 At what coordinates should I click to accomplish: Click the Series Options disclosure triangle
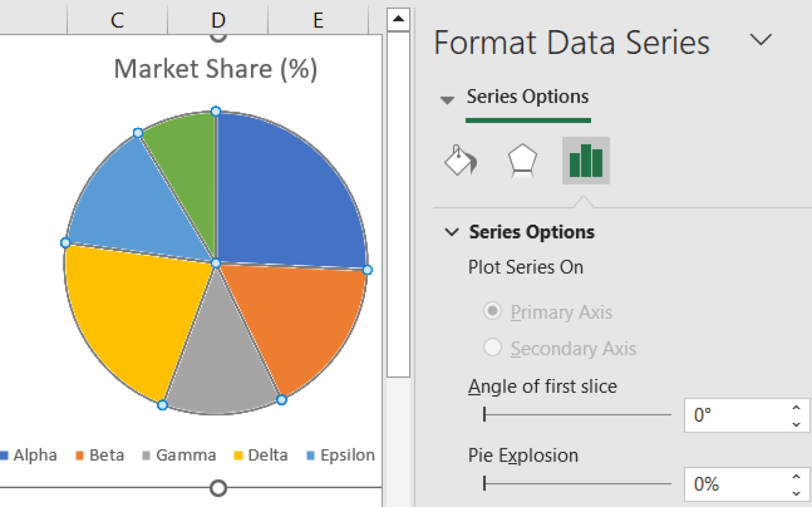point(448,100)
